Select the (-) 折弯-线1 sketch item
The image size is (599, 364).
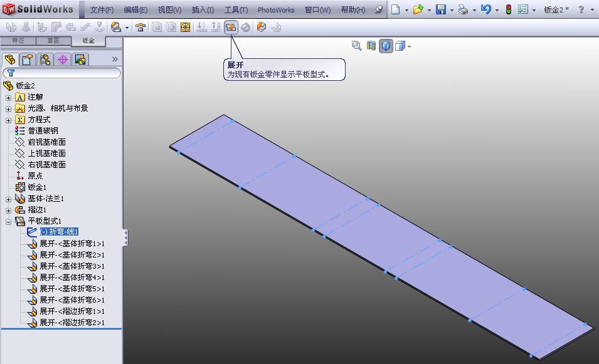click(x=59, y=232)
